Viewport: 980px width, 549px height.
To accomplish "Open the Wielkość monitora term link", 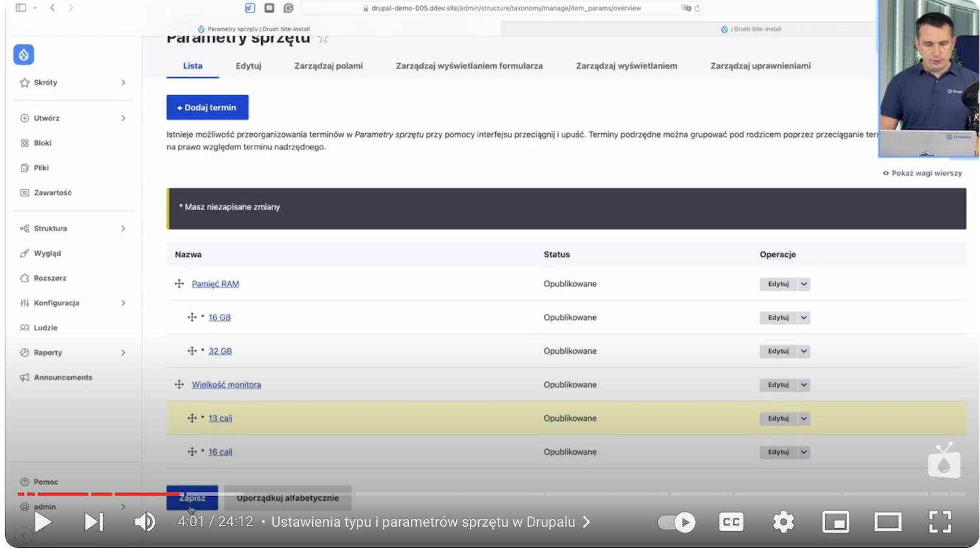I will (226, 384).
